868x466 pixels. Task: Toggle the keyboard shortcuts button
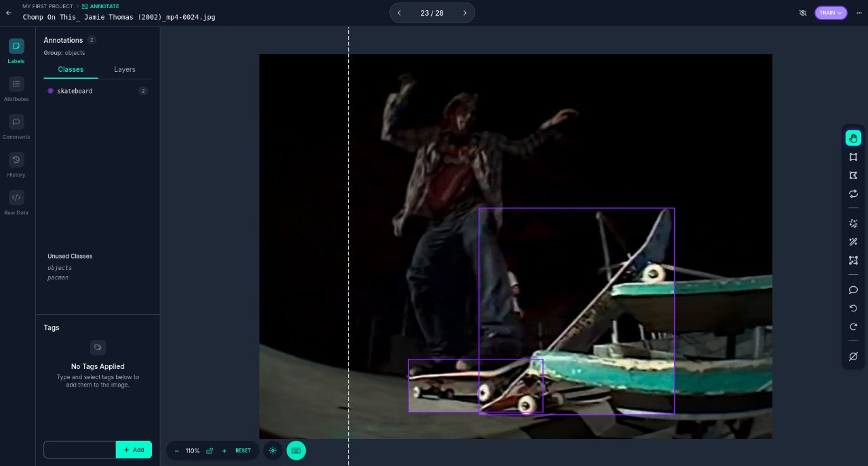[x=296, y=450]
